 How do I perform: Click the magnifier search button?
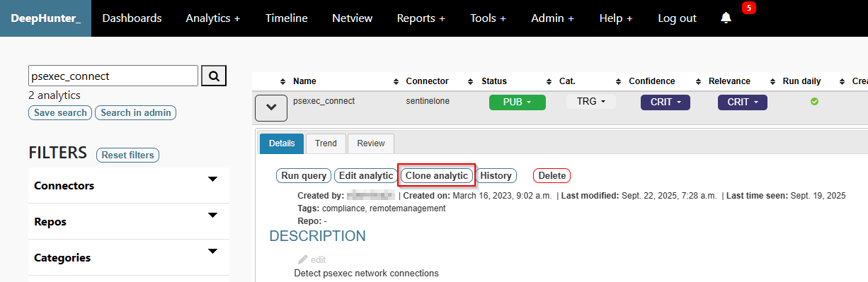214,76
